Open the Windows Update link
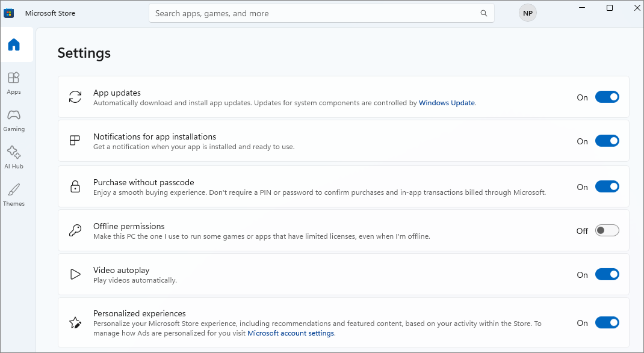The width and height of the screenshot is (644, 353). click(x=447, y=102)
